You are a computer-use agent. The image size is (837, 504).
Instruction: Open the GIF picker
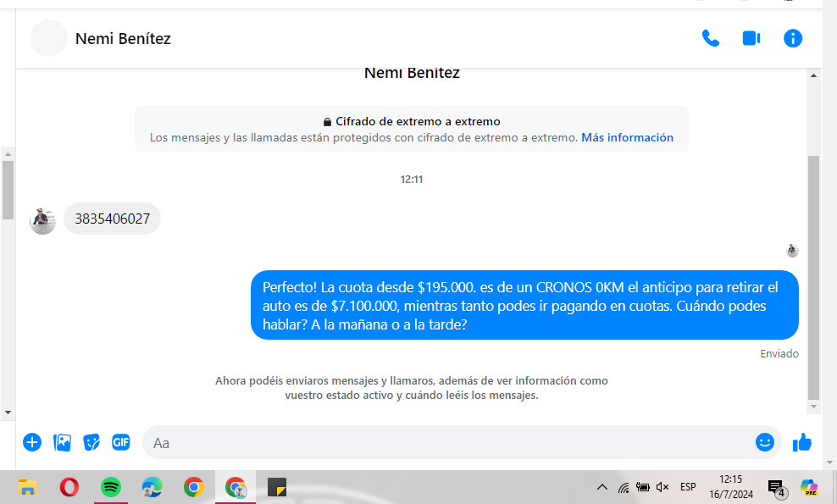pyautogui.click(x=121, y=442)
